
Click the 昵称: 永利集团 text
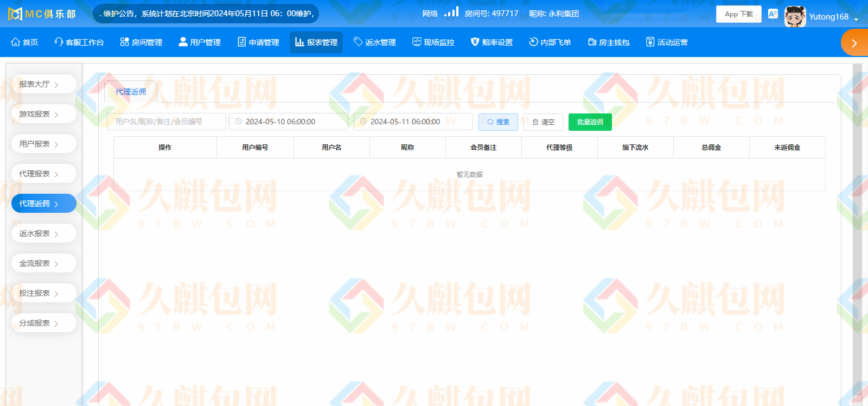554,14
